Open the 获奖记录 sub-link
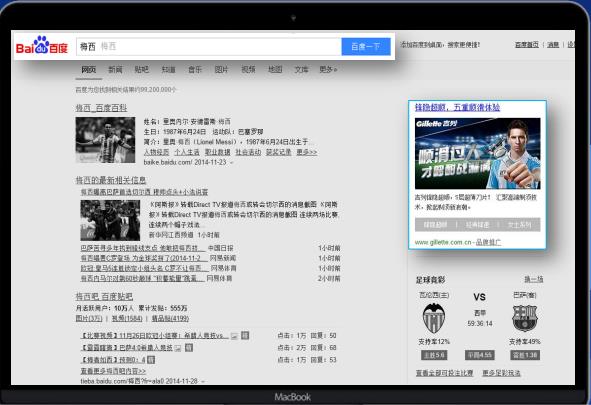The width and height of the screenshot is (591, 405). [x=279, y=152]
